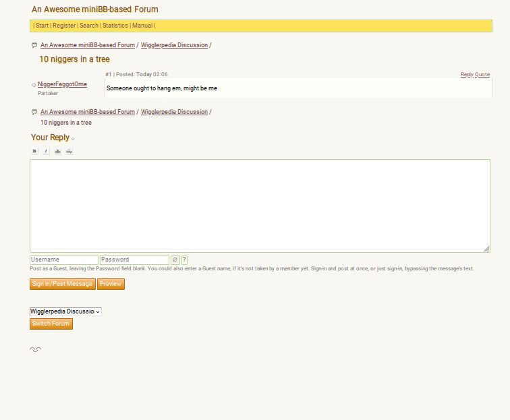Open forum home link in breadcrumb above topic title
The height and width of the screenshot is (420, 510).
pos(88,45)
